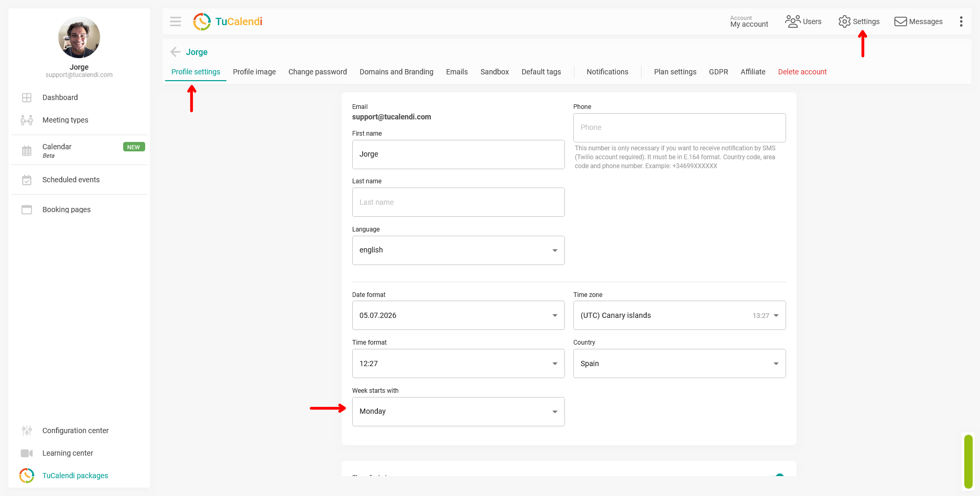Open the Country dropdown
This screenshot has height=496, width=980.
point(680,363)
